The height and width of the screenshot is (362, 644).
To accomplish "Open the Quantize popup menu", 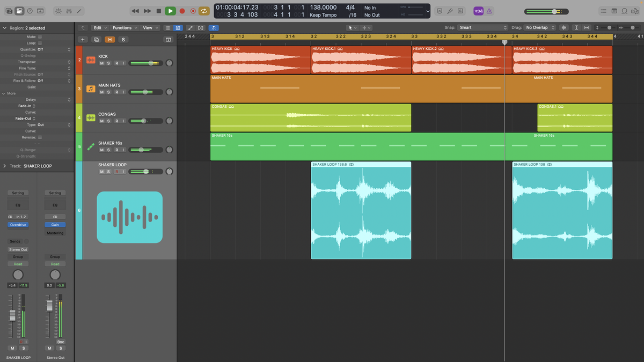I will (54, 49).
